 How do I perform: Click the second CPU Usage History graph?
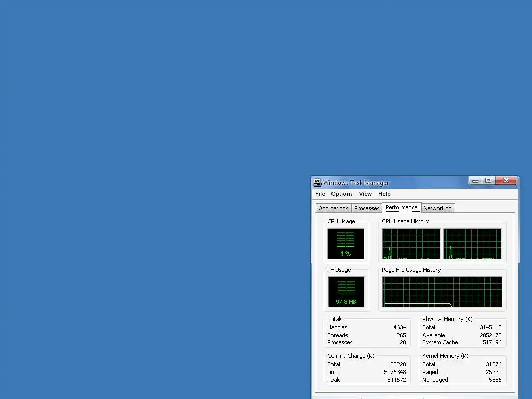point(472,244)
